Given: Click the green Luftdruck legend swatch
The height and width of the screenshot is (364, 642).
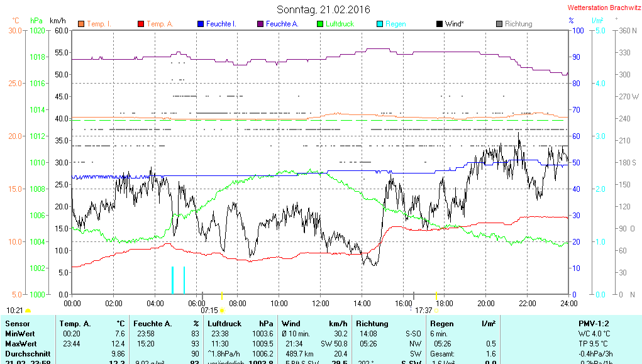Looking at the screenshot, I should click(319, 24).
